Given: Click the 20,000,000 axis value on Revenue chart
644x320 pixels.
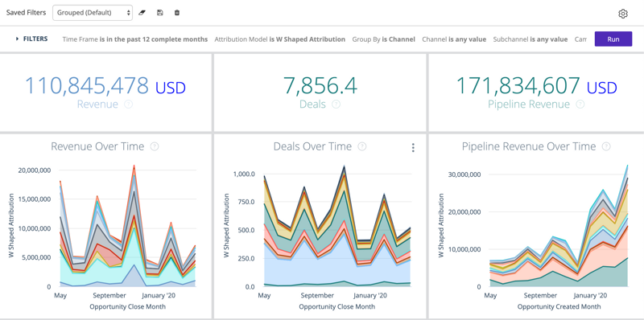Looking at the screenshot, I should pyautogui.click(x=35, y=170).
